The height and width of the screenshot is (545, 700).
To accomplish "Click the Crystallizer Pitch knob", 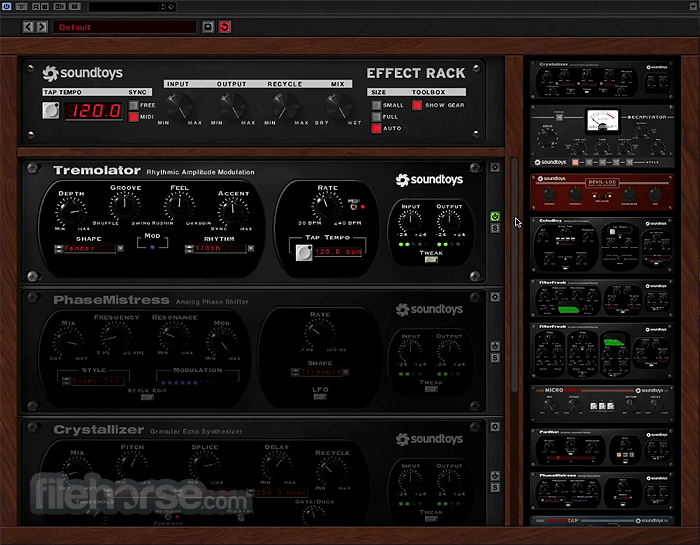I will [132, 466].
